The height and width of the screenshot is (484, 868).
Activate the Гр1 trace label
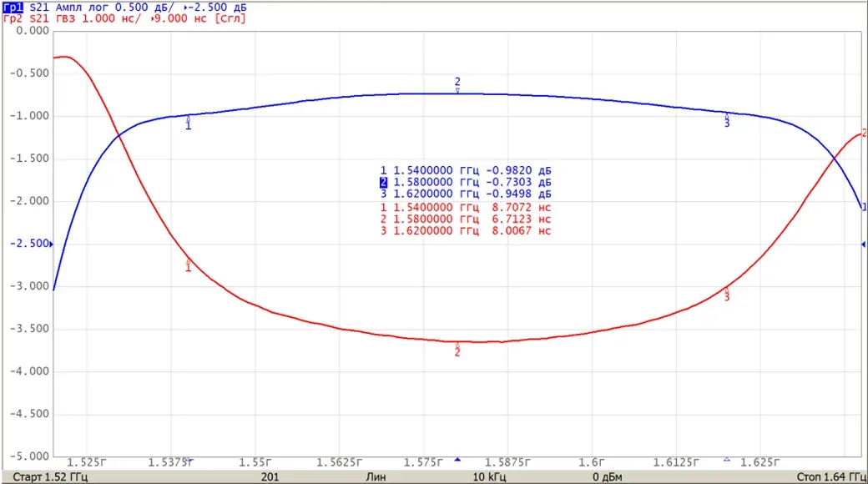[x=13, y=8]
